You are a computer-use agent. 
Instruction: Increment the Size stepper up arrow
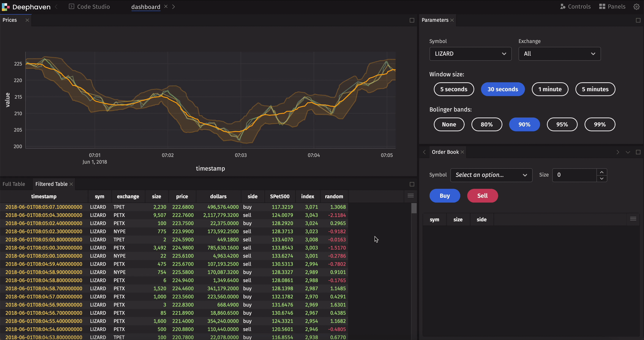(x=602, y=172)
